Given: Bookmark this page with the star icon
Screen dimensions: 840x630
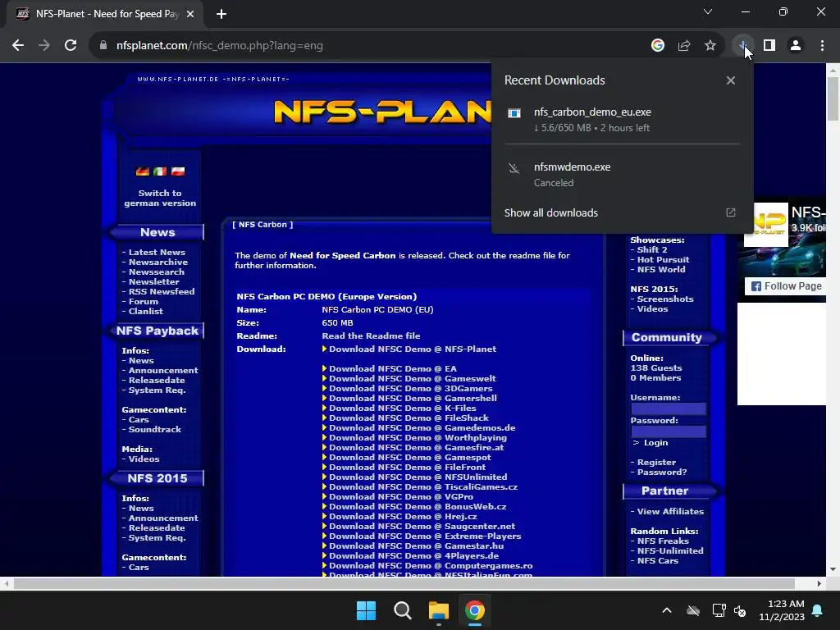Looking at the screenshot, I should (710, 46).
